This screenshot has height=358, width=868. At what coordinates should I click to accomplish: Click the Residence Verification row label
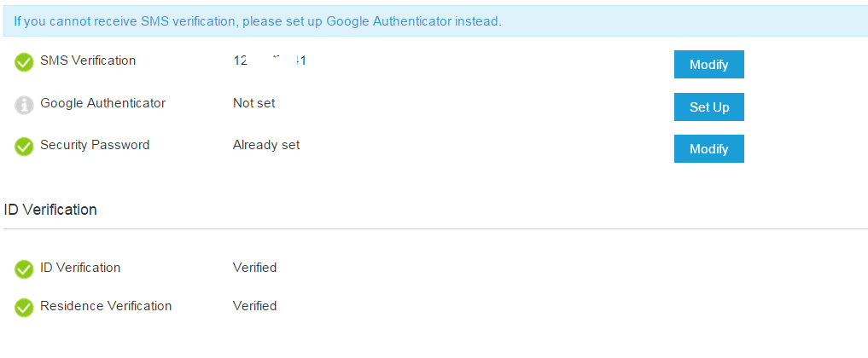click(x=106, y=306)
